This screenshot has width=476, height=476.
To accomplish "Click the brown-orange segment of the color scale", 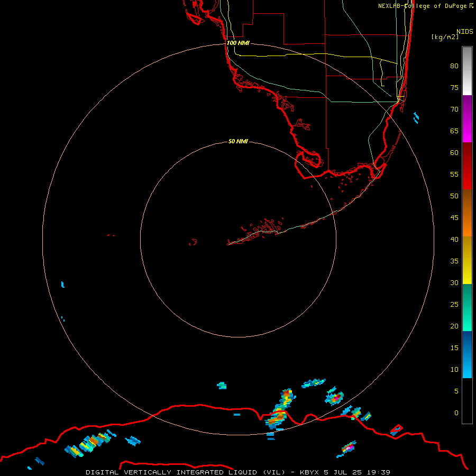I will point(467,213).
